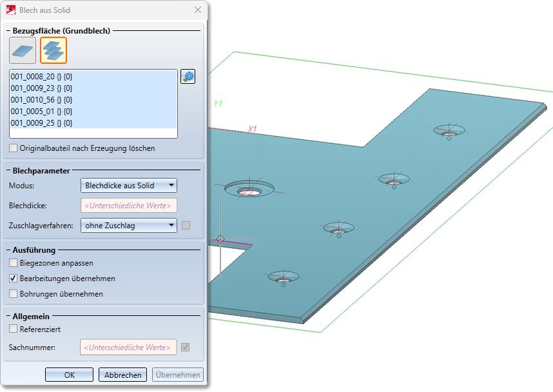Collapse the Bezugsfläche (Grundblech) section

(x=8, y=31)
